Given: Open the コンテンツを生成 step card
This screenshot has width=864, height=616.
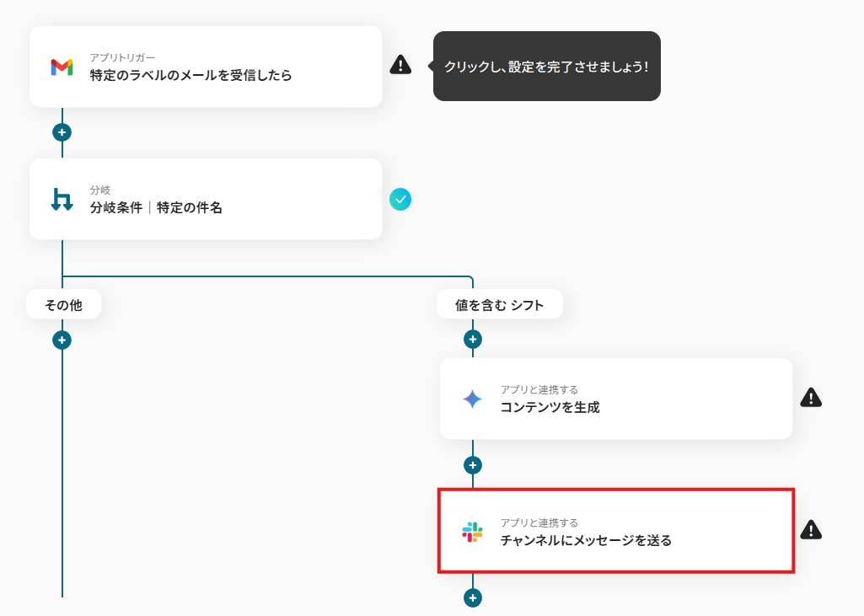Looking at the screenshot, I should click(x=616, y=399).
